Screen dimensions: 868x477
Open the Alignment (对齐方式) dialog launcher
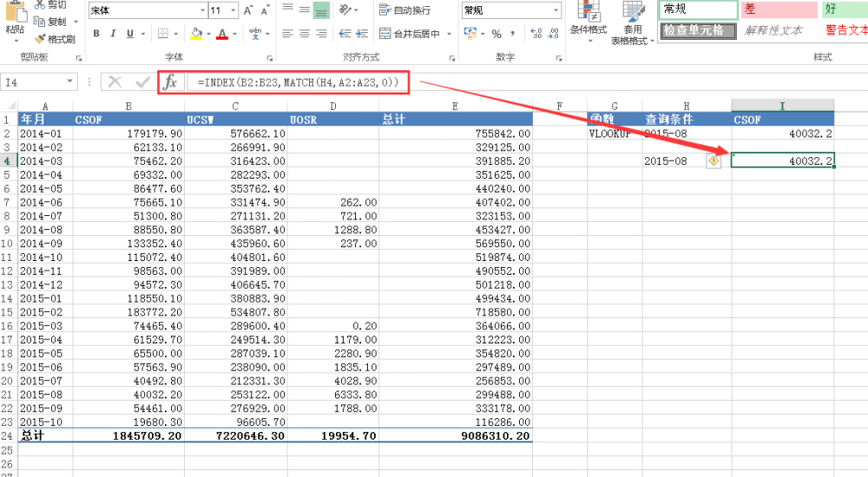[x=452, y=57]
